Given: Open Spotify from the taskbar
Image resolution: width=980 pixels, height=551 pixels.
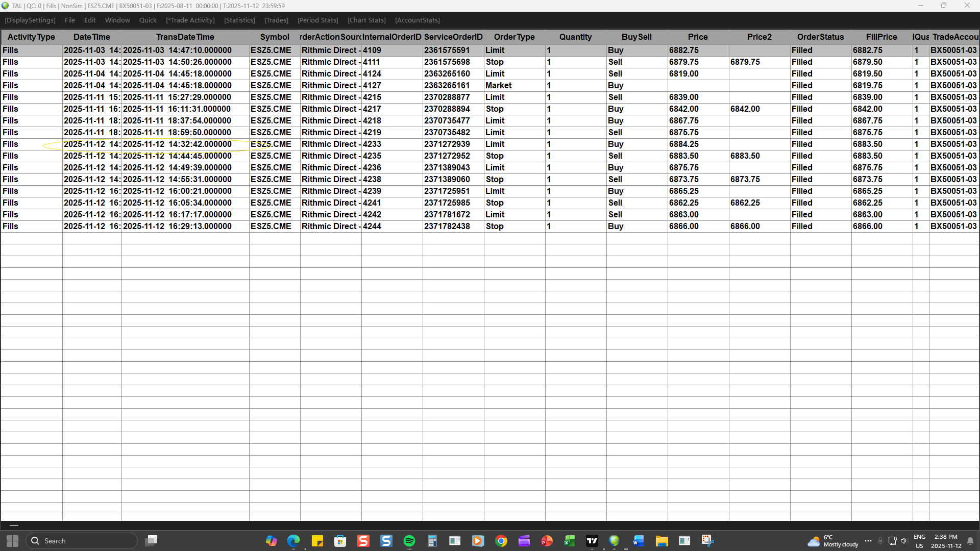Looking at the screenshot, I should point(409,541).
